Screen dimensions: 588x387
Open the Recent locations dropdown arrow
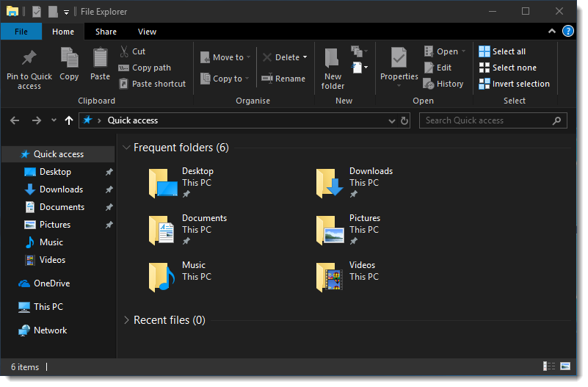(54, 120)
